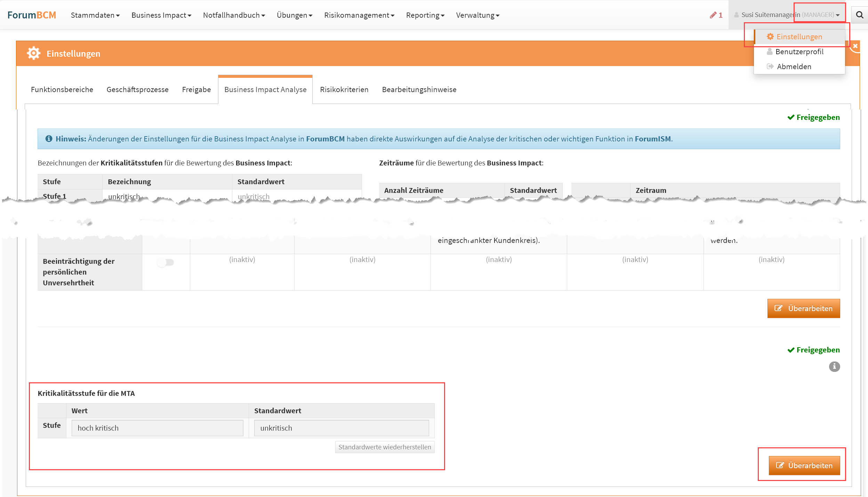Click the Einstellungen gear header icon
This screenshot has width=868, height=497.
point(34,53)
